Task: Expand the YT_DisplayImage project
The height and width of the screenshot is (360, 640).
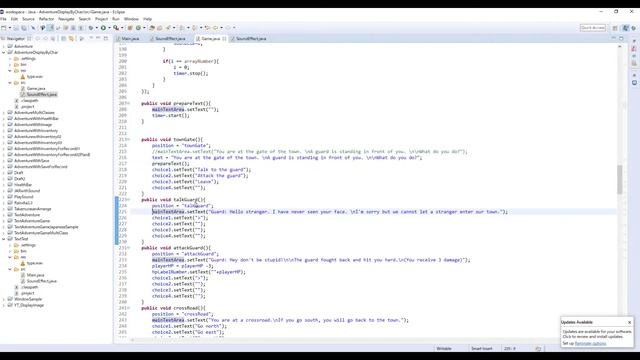Action: (x=4, y=305)
